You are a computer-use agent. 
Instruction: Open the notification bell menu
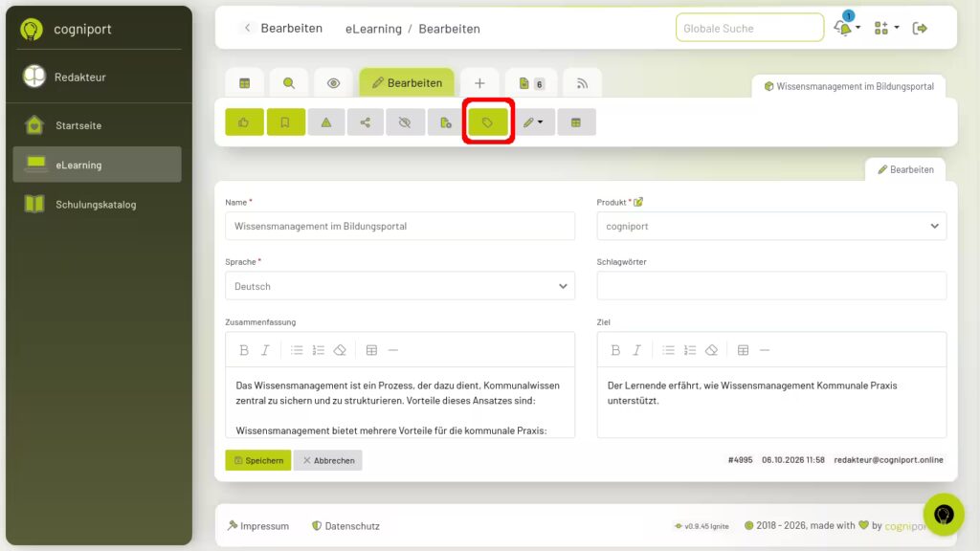click(x=847, y=28)
